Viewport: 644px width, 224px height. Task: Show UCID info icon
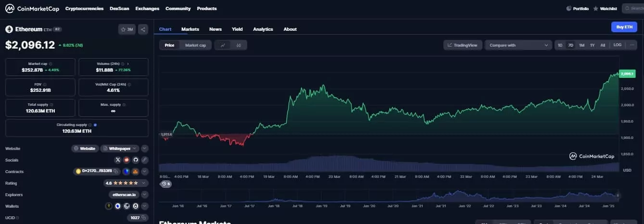(18, 218)
